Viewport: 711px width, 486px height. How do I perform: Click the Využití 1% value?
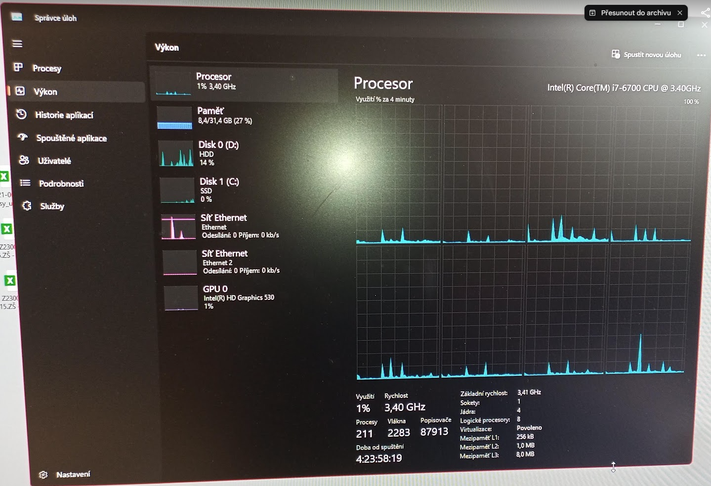pos(363,408)
